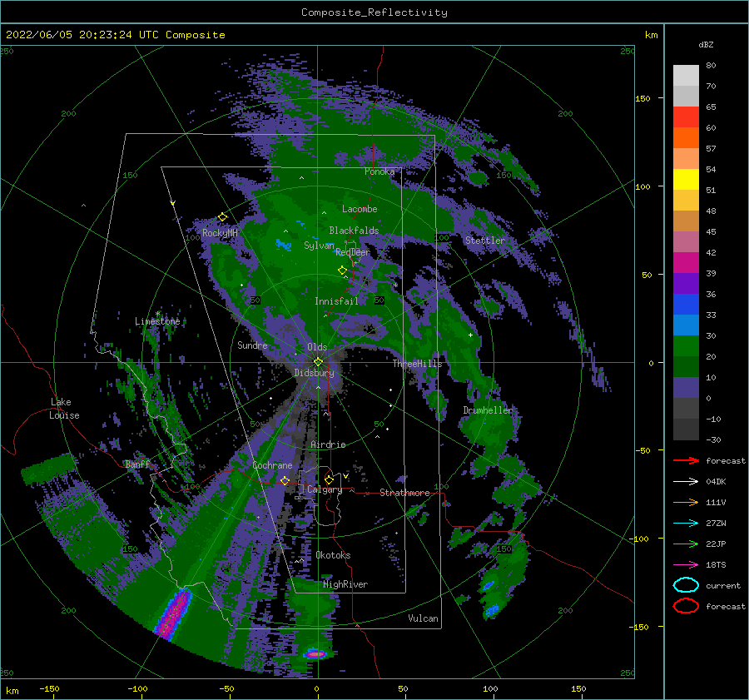This screenshot has height=700, width=749.
Task: Click the blue echo cell west of Sylvan
Action: point(283,245)
